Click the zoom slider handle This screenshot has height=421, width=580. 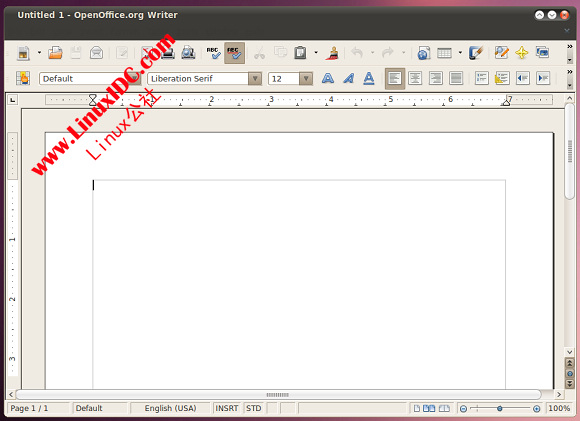(500, 408)
